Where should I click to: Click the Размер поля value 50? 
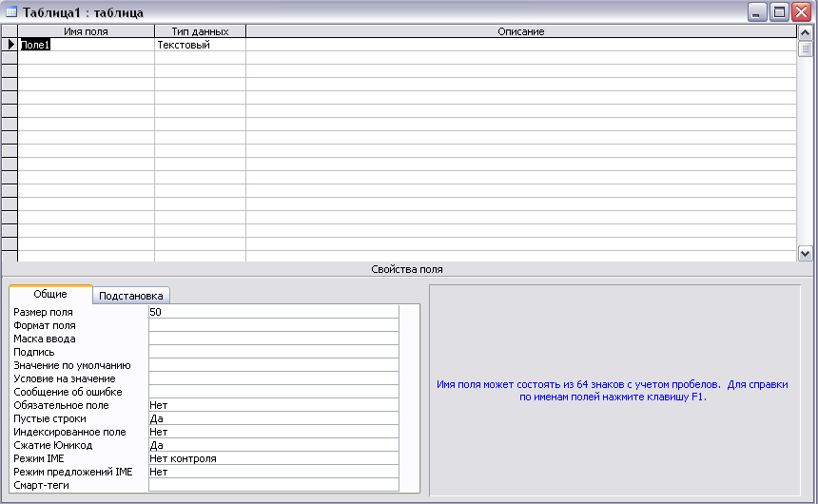click(x=273, y=312)
